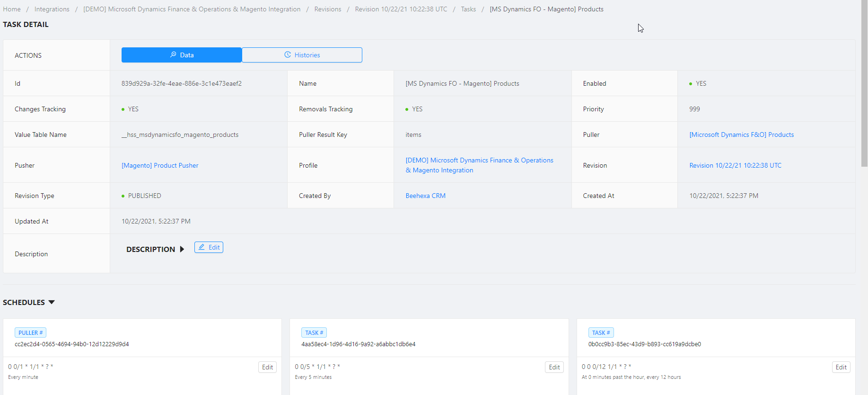Open Revision 10/22/21 10:22:38 UTC link in table
The height and width of the screenshot is (395, 868).
[736, 165]
